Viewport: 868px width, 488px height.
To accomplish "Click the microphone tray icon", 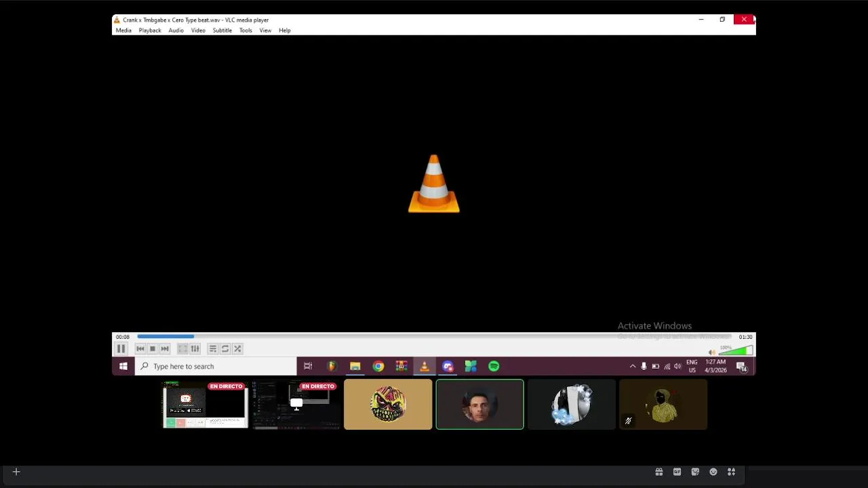I will coord(644,367).
